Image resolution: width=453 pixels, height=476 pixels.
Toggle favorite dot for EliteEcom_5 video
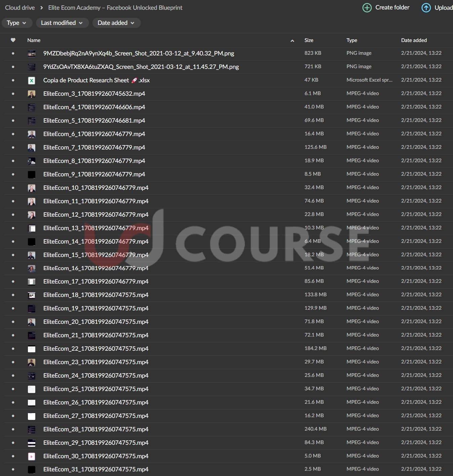pos(13,121)
